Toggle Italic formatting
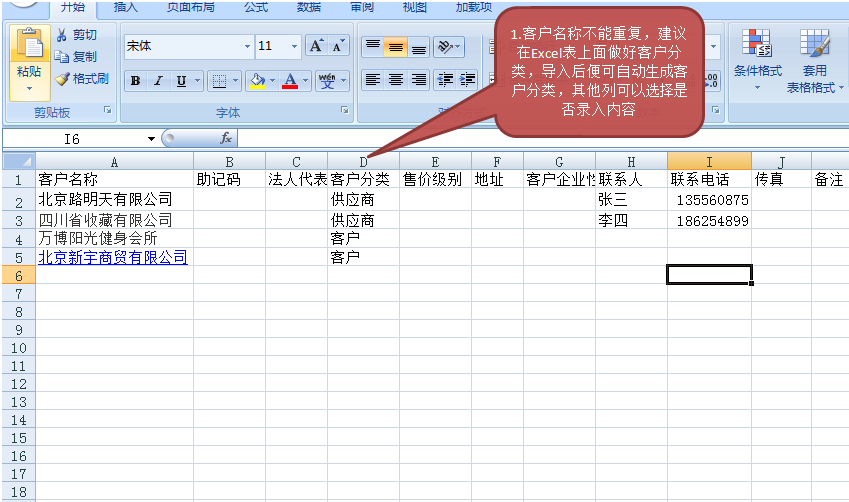 pos(157,81)
